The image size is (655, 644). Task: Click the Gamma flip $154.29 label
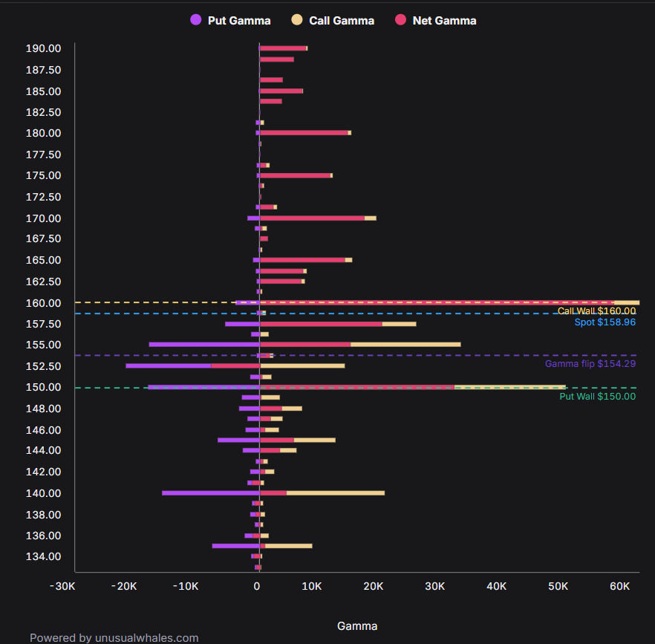pos(590,363)
